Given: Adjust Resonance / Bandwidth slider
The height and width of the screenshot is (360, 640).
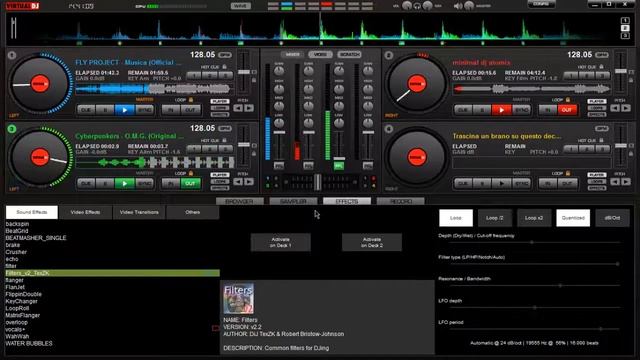Looking at the screenshot, I should pos(534,285).
